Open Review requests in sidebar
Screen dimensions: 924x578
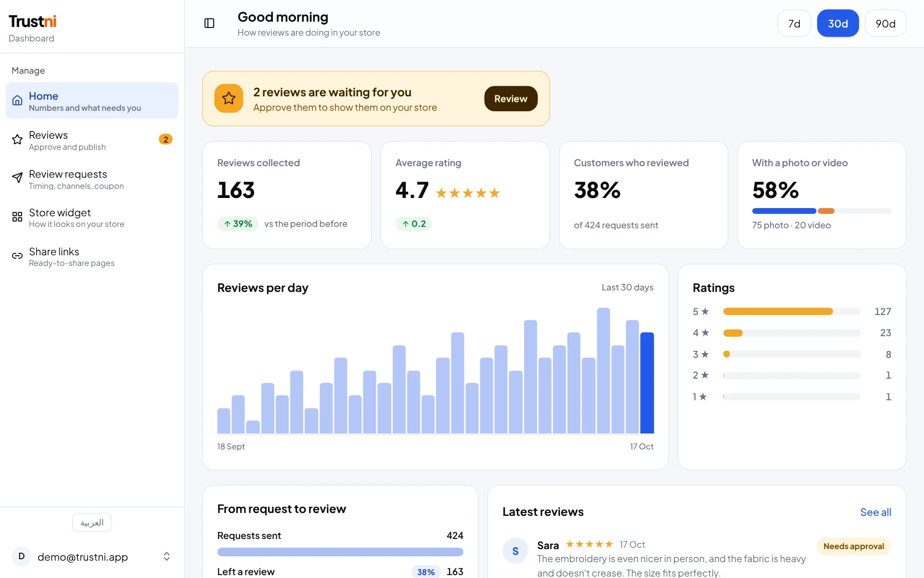pos(92,178)
